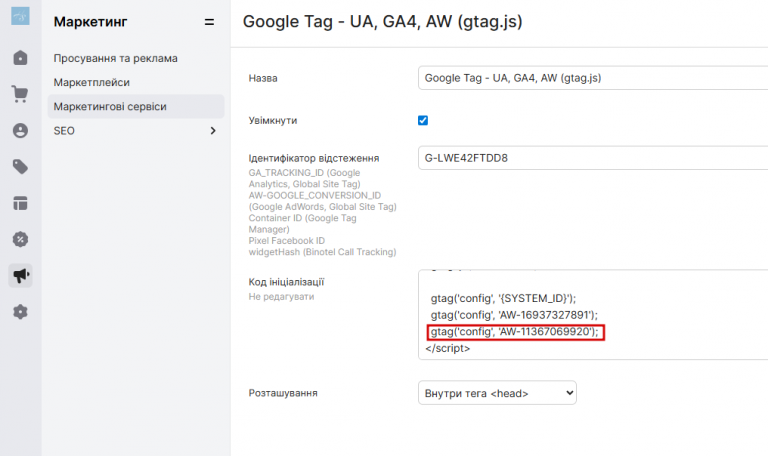
Task: Click the Pixel Facebook ID hint text
Action: point(287,240)
